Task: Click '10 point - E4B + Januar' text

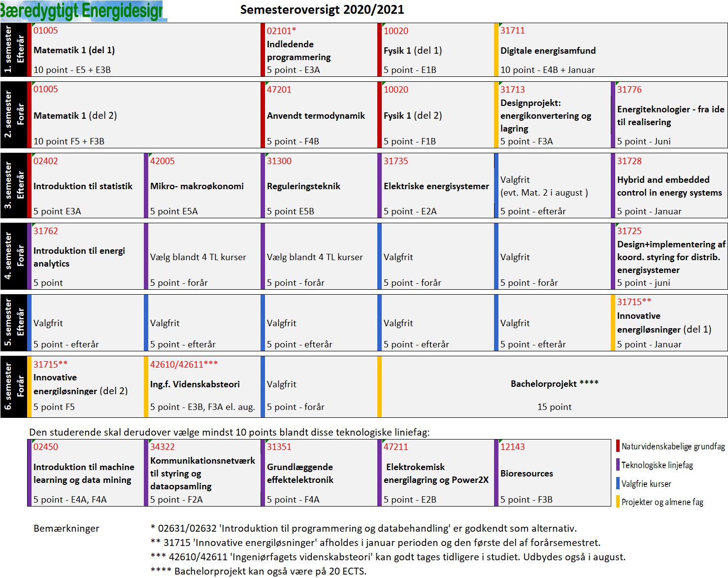Action: pos(548,70)
